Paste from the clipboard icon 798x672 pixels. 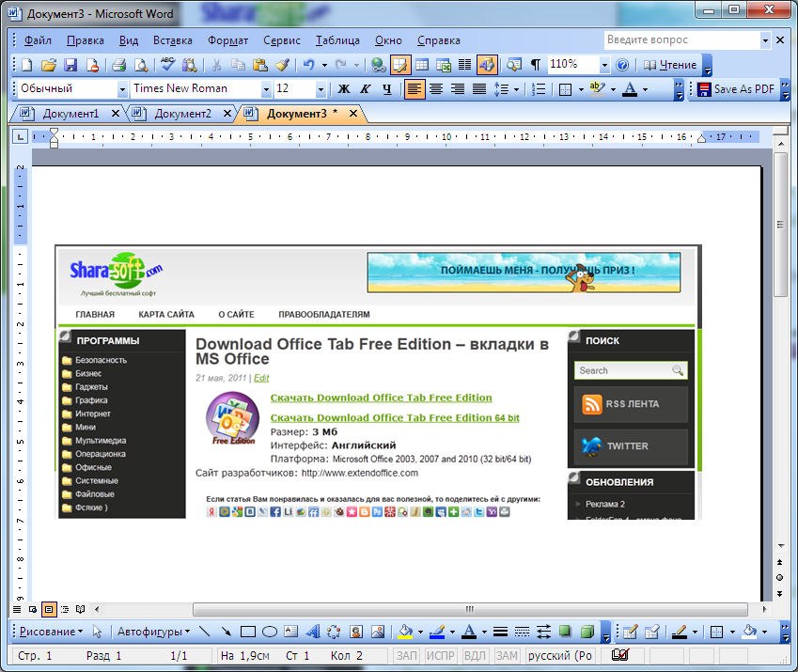tap(260, 65)
